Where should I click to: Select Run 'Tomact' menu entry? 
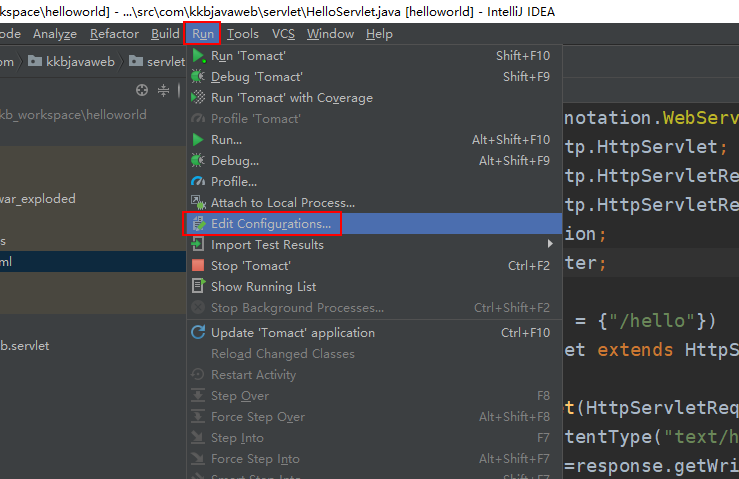tap(375, 56)
